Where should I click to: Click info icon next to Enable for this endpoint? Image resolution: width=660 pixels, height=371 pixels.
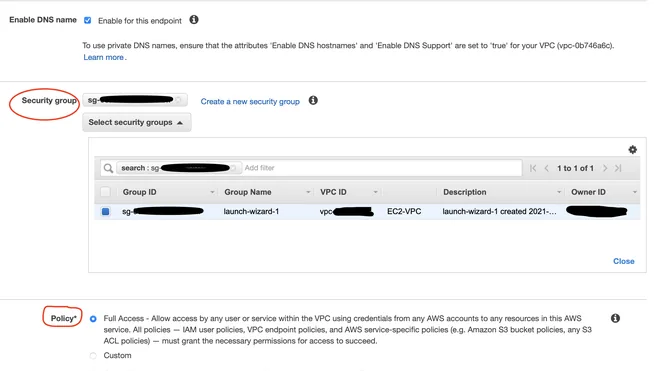pyautogui.click(x=194, y=20)
